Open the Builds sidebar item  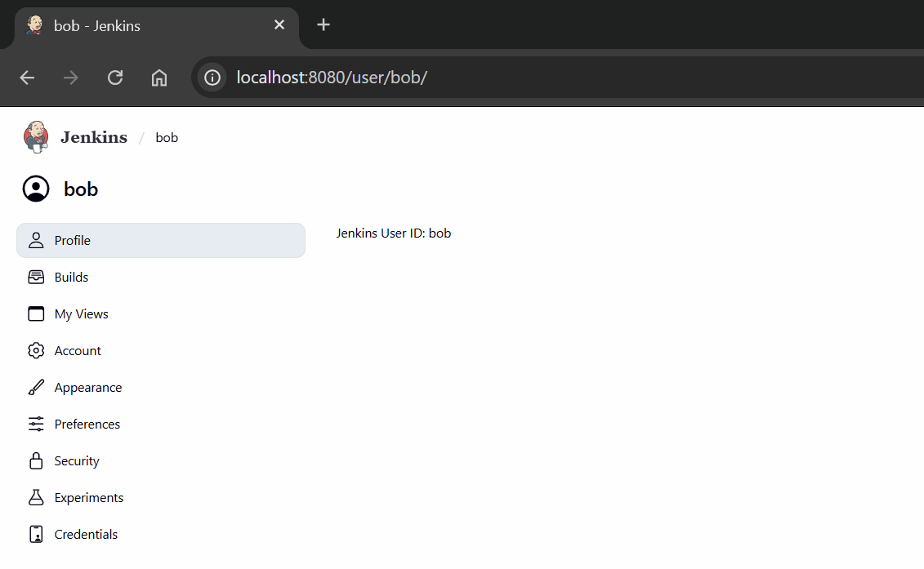coord(161,277)
